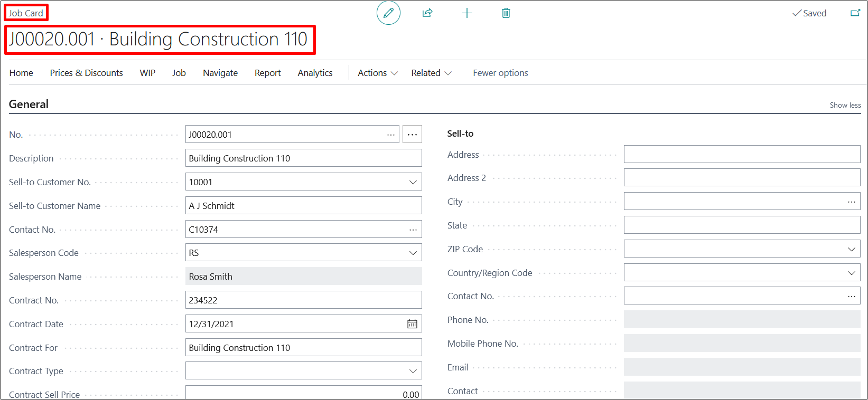Open the Country/Region Code dropdown
This screenshot has height=400, width=868.
[851, 273]
